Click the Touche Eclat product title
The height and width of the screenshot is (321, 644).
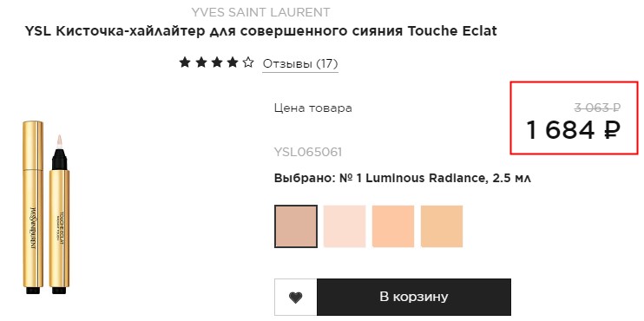[260, 31]
